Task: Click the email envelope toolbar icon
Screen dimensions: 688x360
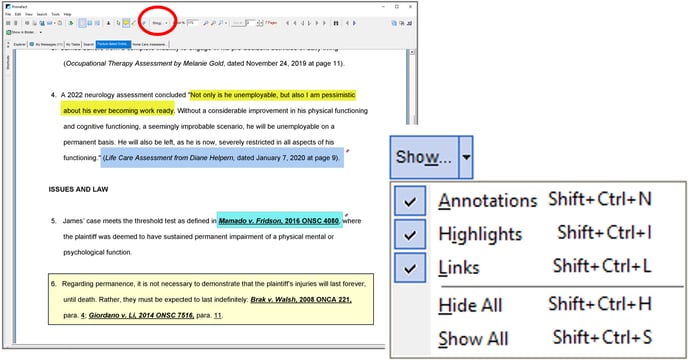Action: (50, 23)
